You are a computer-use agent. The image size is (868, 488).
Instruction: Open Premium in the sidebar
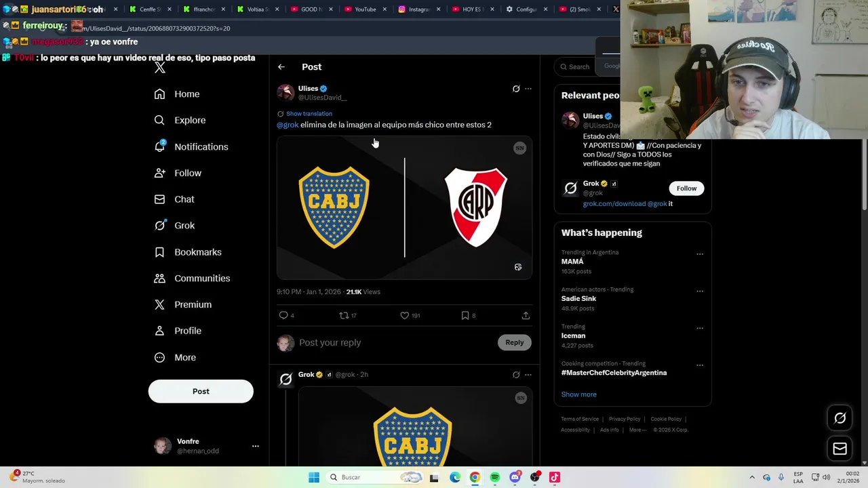(183, 305)
